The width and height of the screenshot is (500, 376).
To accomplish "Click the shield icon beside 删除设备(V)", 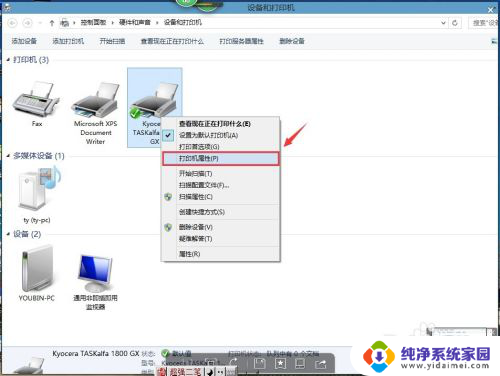I will (168, 227).
